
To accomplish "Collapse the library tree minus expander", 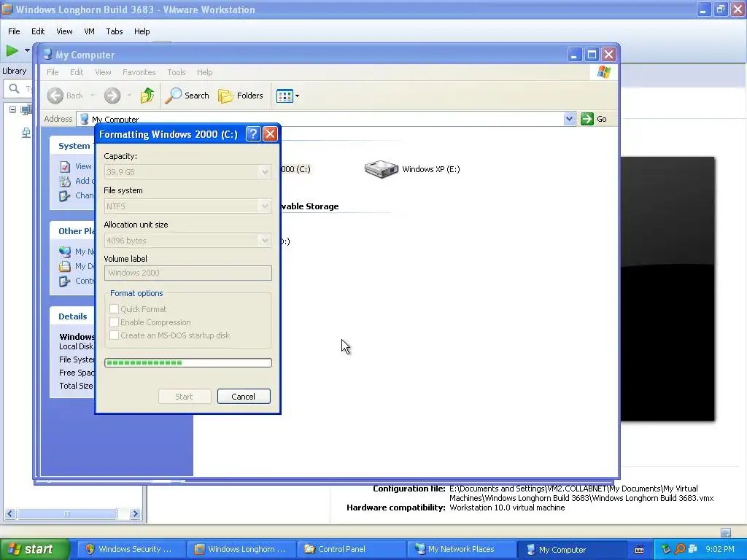I will click(x=13, y=110).
